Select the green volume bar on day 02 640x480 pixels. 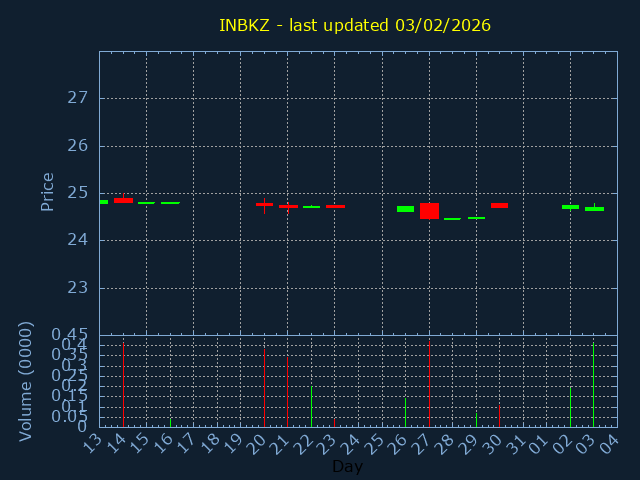pyautogui.click(x=570, y=407)
